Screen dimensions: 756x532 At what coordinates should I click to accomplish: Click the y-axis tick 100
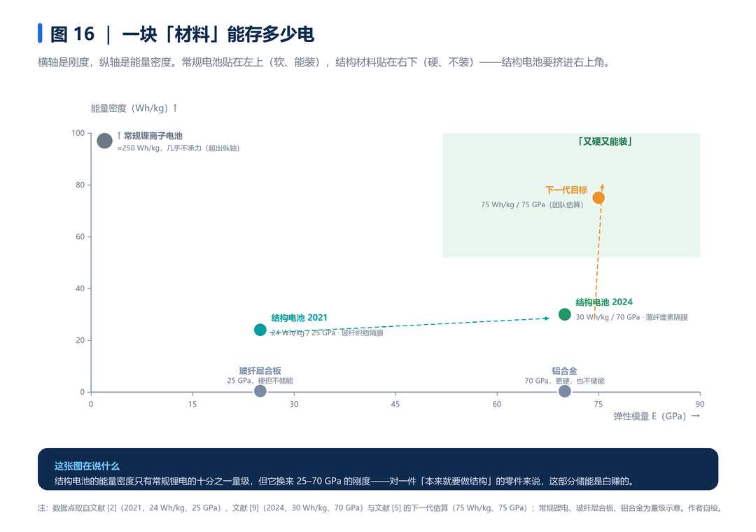tap(78, 132)
